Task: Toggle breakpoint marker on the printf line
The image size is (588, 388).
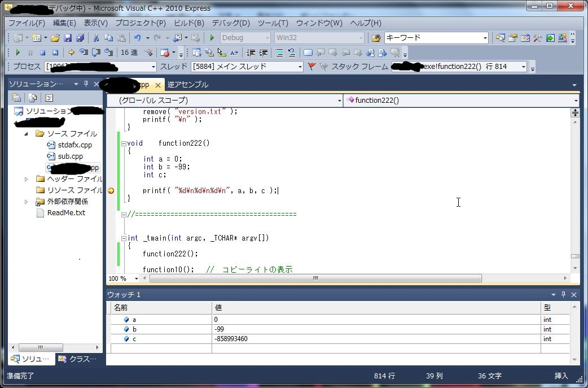Action: point(111,190)
